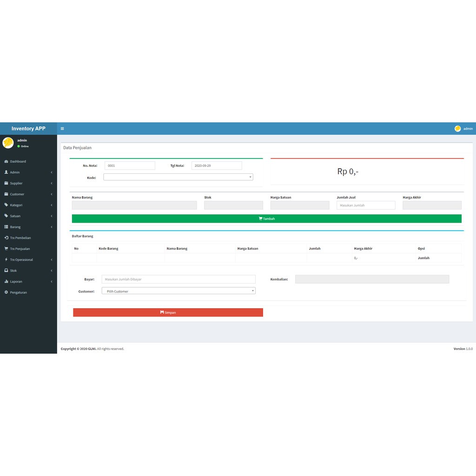Click the Trx Penjualan cart icon

6,249
